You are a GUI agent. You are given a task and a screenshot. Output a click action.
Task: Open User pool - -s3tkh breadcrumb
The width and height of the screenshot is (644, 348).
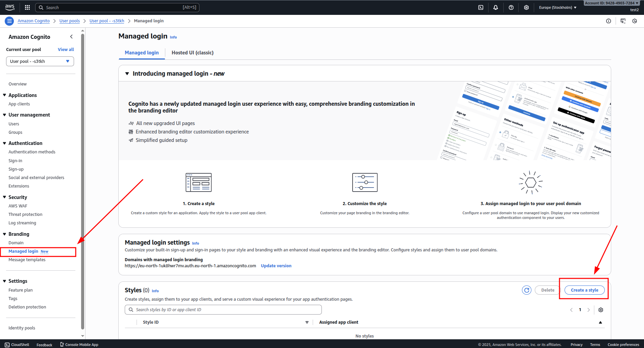(x=107, y=21)
